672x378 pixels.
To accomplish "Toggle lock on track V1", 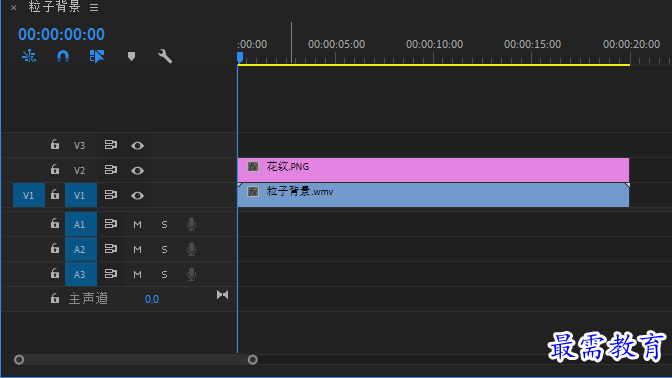I will click(x=55, y=195).
